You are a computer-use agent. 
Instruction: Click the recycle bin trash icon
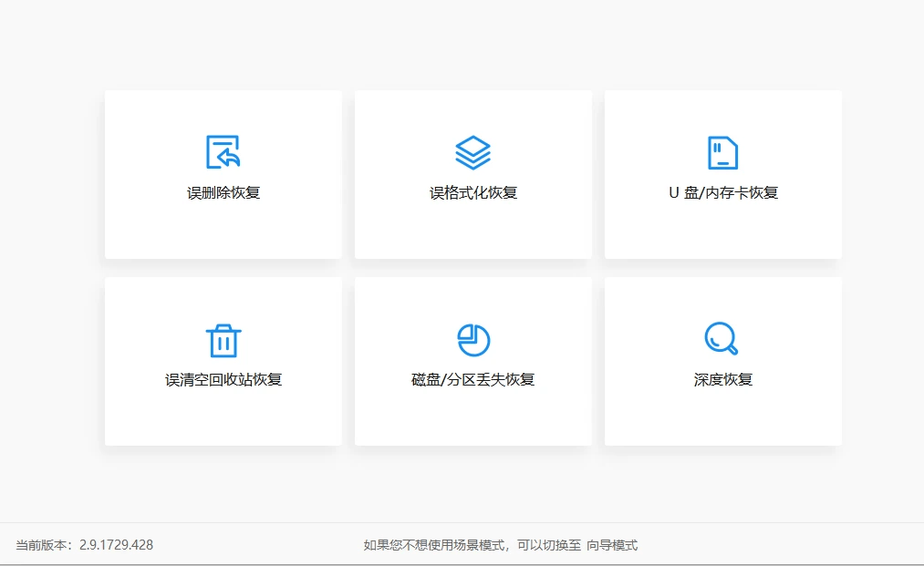223,340
